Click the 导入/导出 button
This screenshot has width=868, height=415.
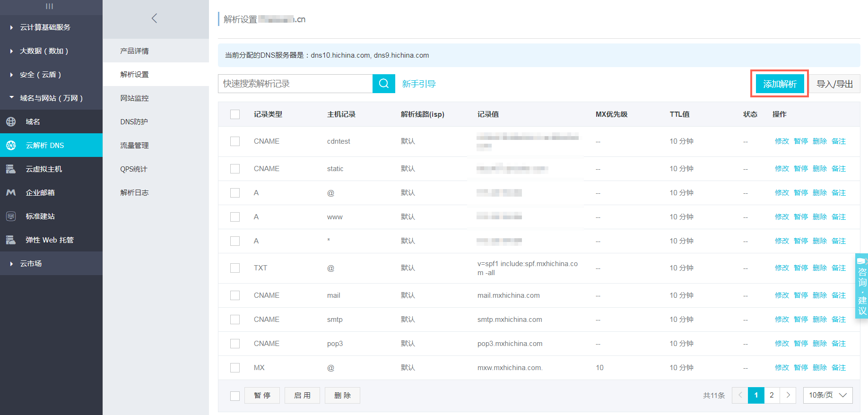(x=835, y=84)
